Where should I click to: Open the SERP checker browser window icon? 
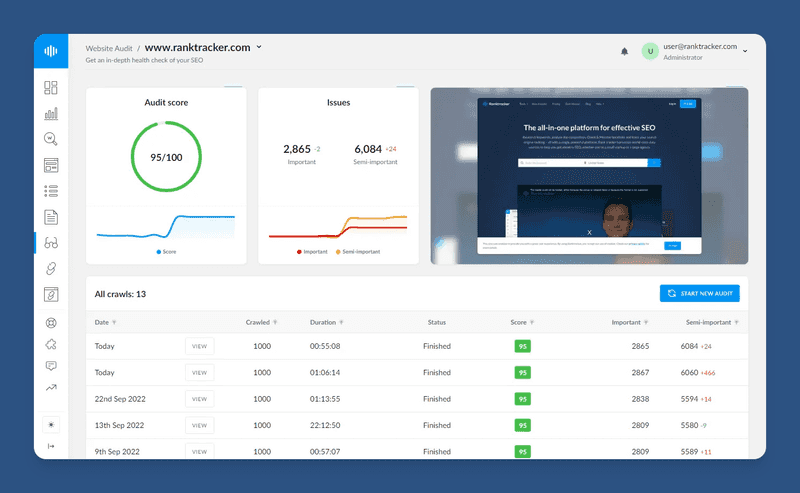tap(51, 165)
